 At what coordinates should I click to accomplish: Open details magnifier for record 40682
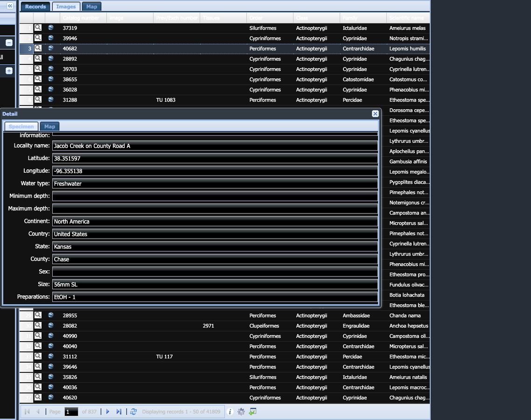tap(38, 48)
